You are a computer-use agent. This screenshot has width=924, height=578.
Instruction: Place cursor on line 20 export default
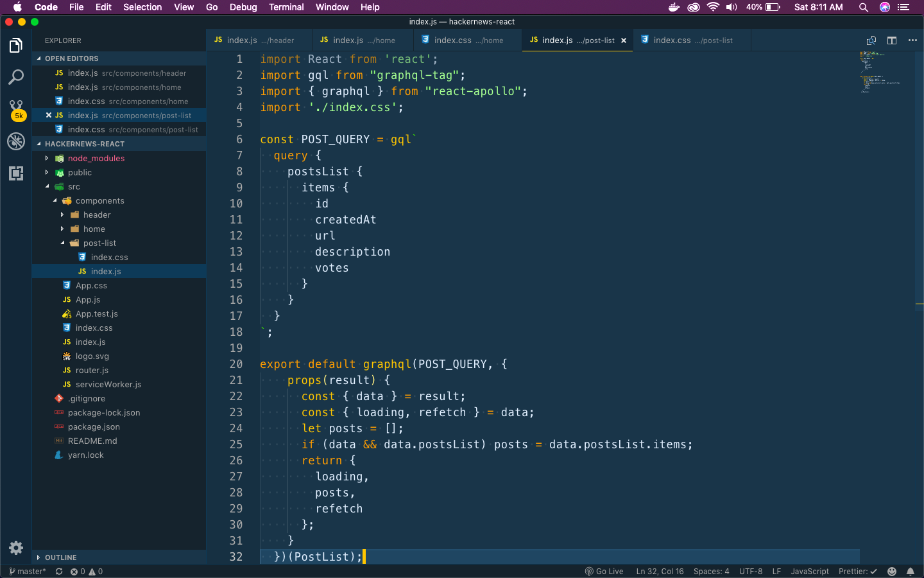(307, 364)
